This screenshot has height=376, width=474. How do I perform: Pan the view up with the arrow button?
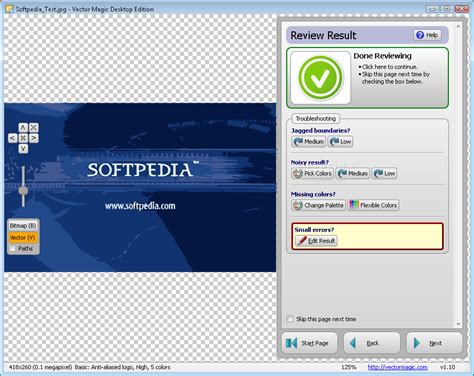click(23, 127)
